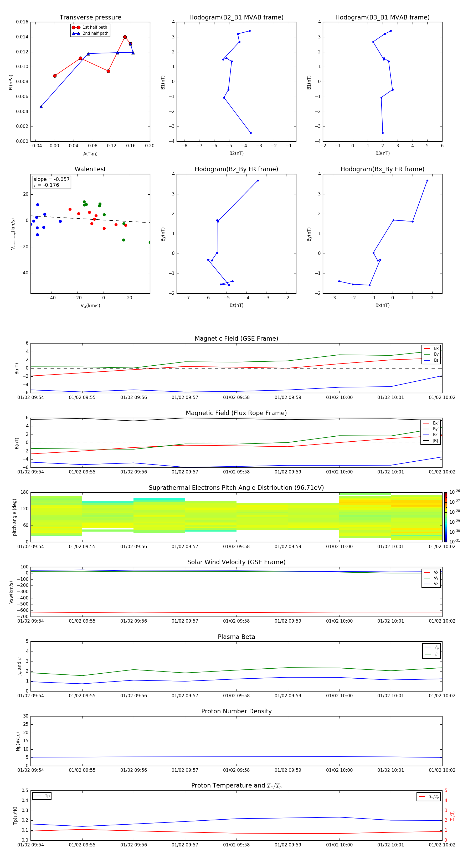The width and height of the screenshot is (473, 868).
Task: Click the Tp legend box in the temperature plot
Action: 42,796
